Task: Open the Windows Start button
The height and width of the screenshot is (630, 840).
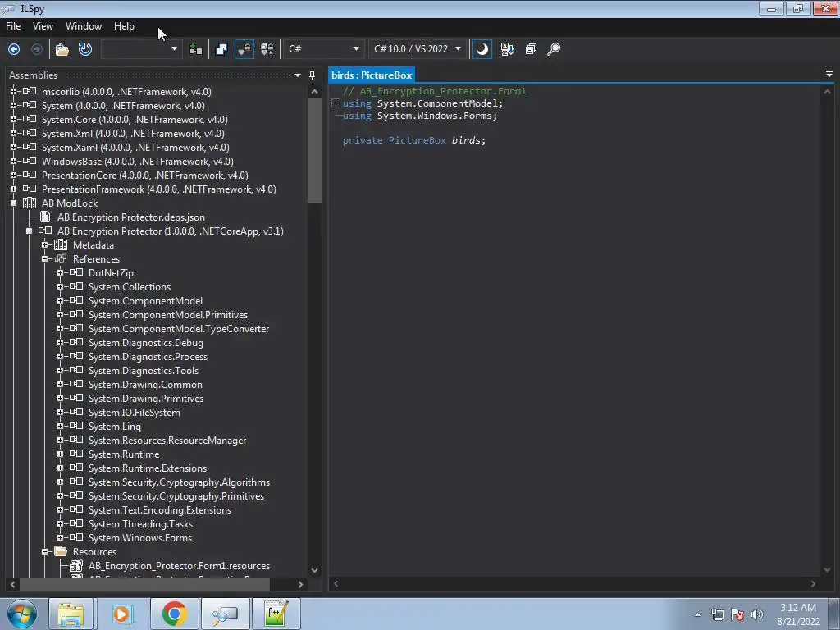Action: click(22, 614)
